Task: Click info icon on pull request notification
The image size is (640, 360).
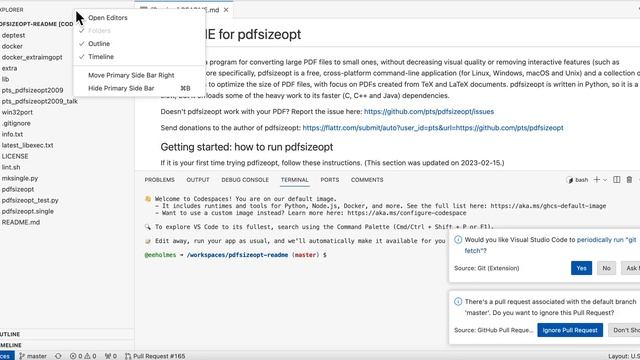Action: coord(458,302)
